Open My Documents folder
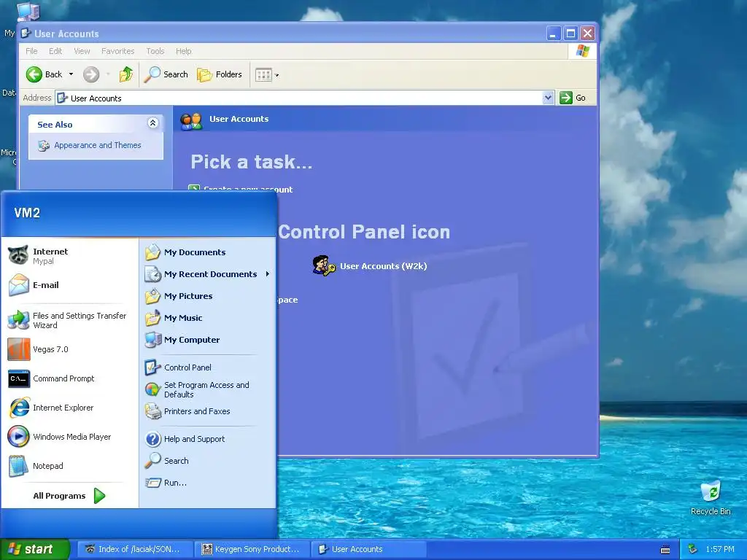The height and width of the screenshot is (560, 747). tap(207, 252)
